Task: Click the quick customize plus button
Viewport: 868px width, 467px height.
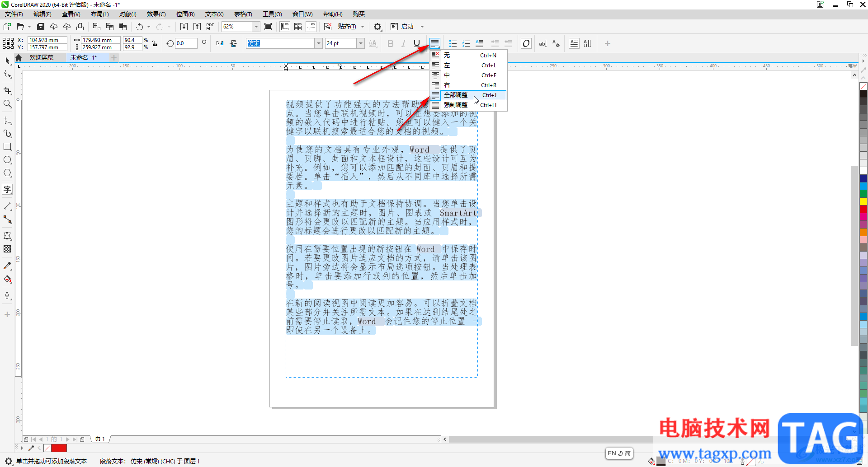Action: coord(608,43)
